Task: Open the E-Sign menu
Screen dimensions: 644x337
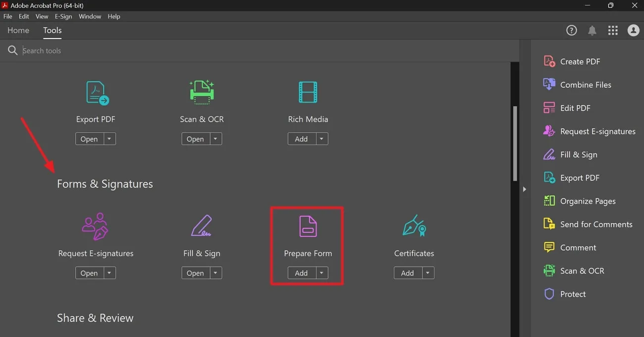Action: coord(63,16)
